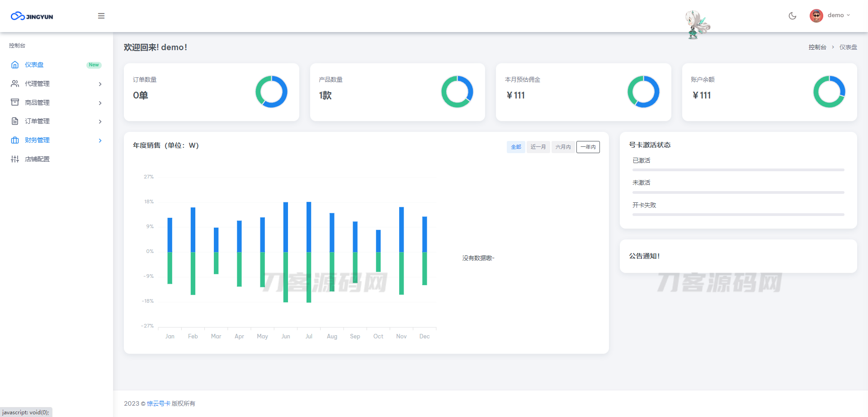Select the 全部 chart filter
The width and height of the screenshot is (868, 417).
516,147
